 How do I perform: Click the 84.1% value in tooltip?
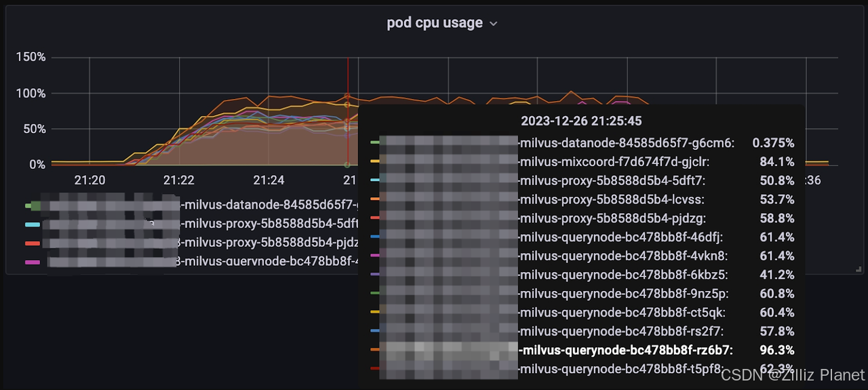point(777,162)
